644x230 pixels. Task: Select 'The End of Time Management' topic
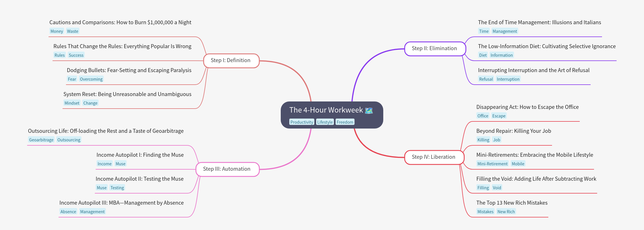(x=539, y=22)
